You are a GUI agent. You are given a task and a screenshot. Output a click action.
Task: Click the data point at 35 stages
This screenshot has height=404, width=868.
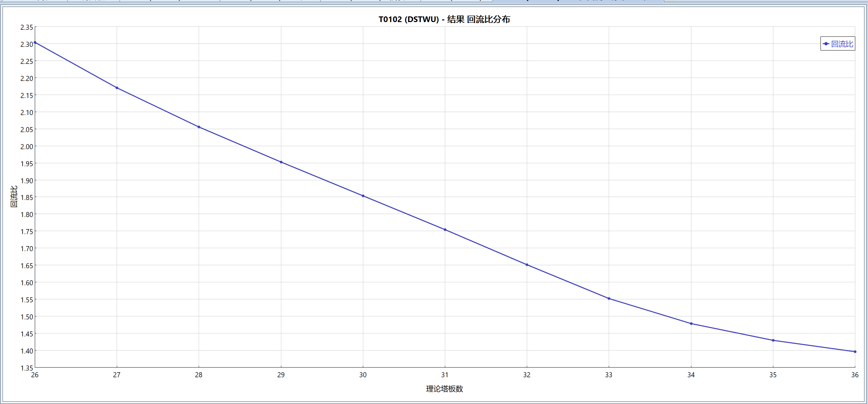point(773,340)
